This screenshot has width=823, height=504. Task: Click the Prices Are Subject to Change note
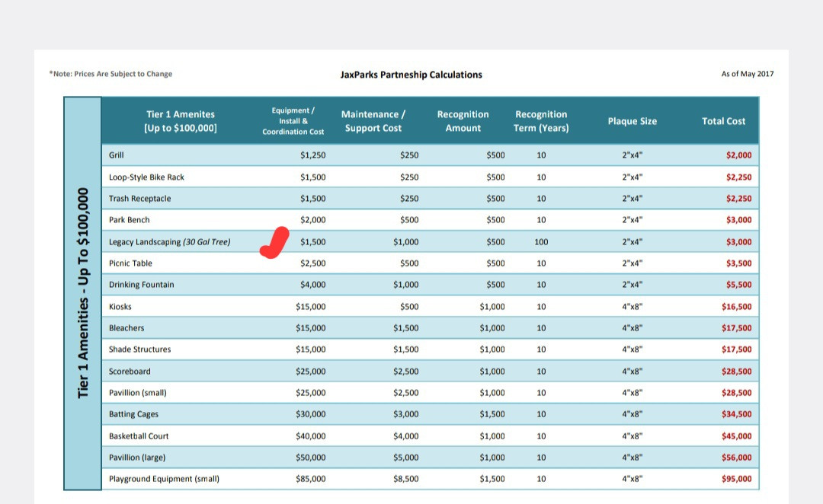point(110,74)
